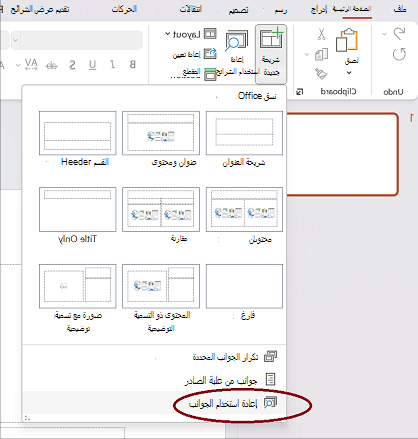Switch to the تصميم (Design) tab
This screenshot has height=439, width=418.
238,10
